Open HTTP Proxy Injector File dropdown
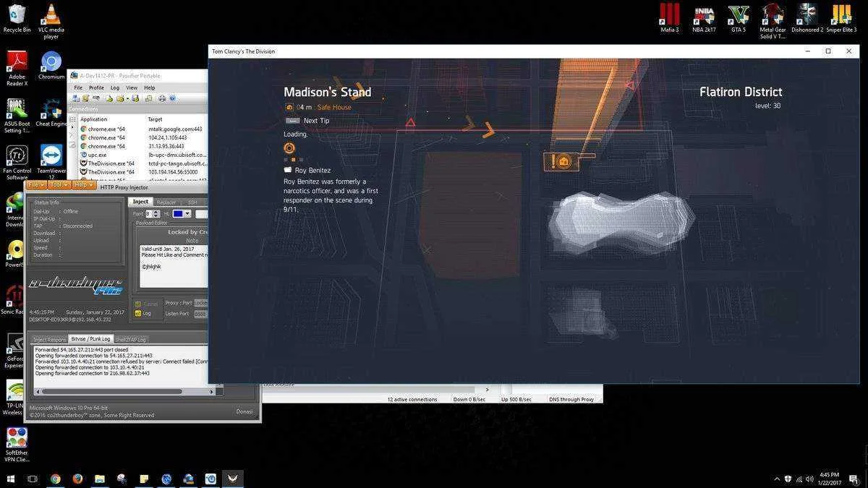This screenshot has width=868, height=488. point(36,185)
